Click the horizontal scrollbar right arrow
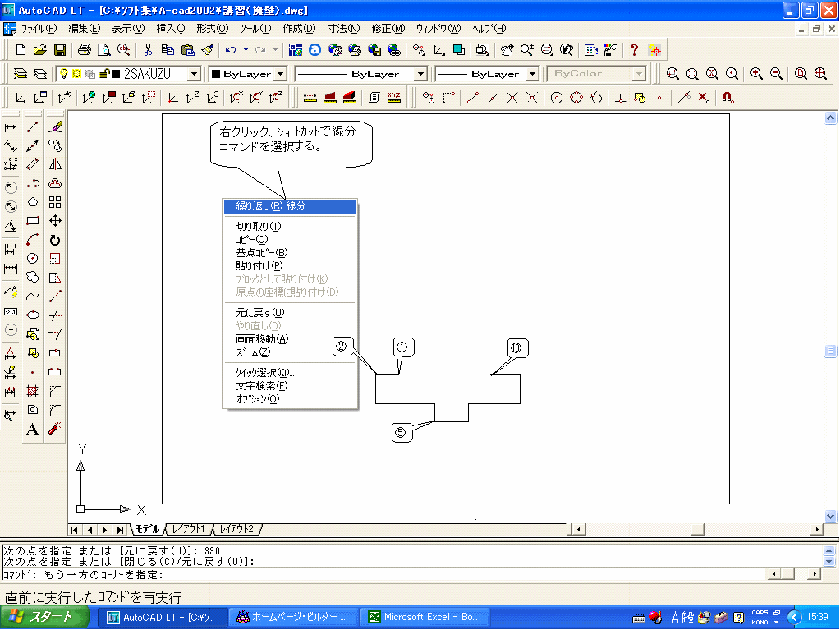 tap(817, 529)
